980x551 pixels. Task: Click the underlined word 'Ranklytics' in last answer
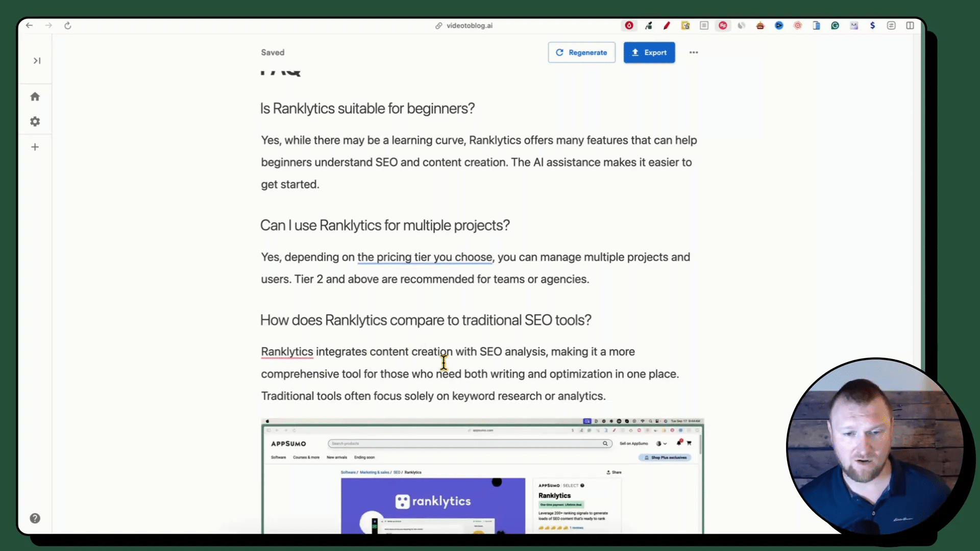tap(287, 352)
